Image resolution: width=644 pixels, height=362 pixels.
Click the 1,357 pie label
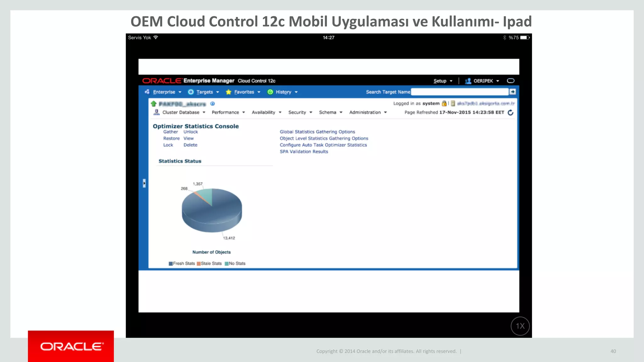[x=198, y=184]
